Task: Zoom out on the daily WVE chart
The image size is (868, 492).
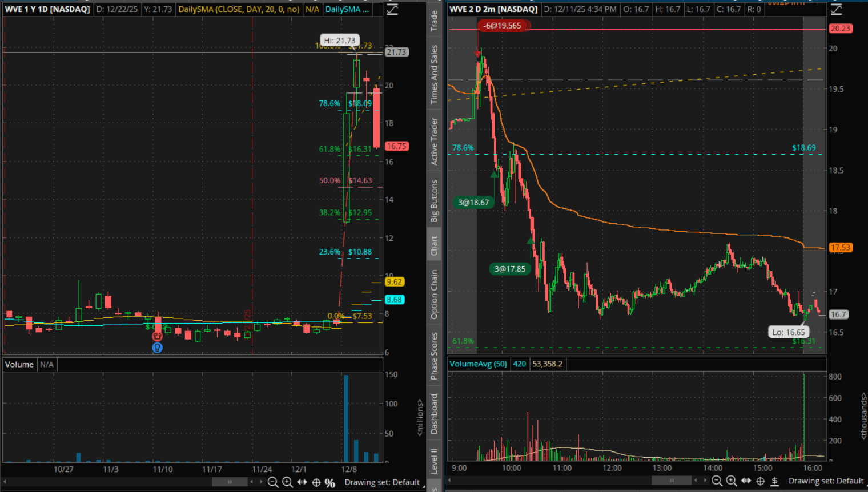Action: click(273, 482)
